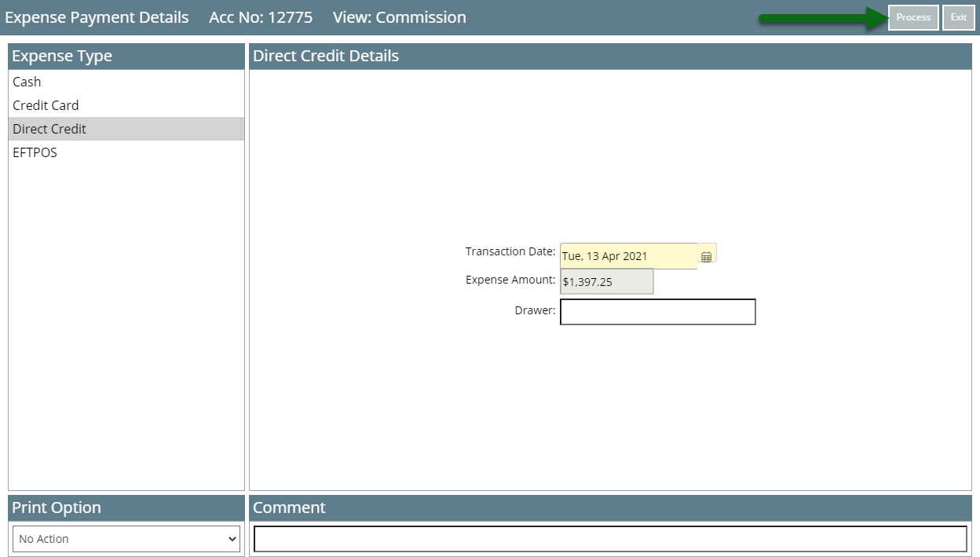This screenshot has width=980, height=557.
Task: Click into the Comment text box
Action: [610, 539]
